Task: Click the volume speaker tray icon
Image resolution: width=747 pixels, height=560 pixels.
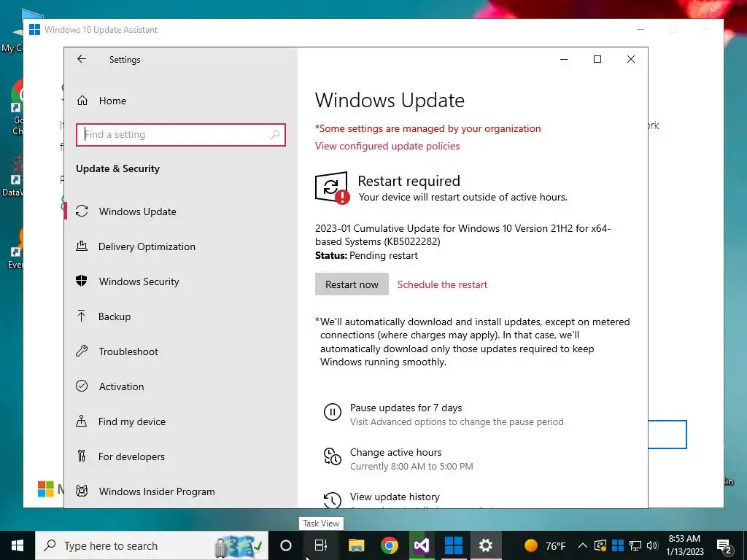Action: coord(652,545)
